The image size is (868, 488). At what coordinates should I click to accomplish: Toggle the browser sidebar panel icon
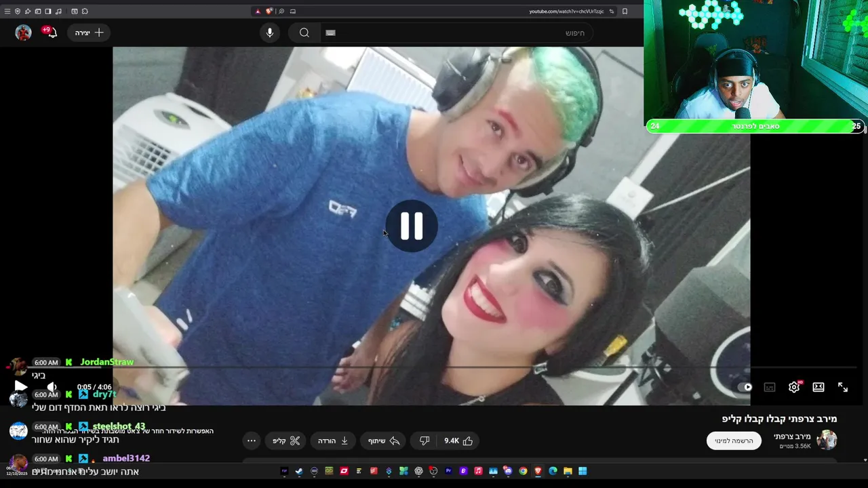48,12
